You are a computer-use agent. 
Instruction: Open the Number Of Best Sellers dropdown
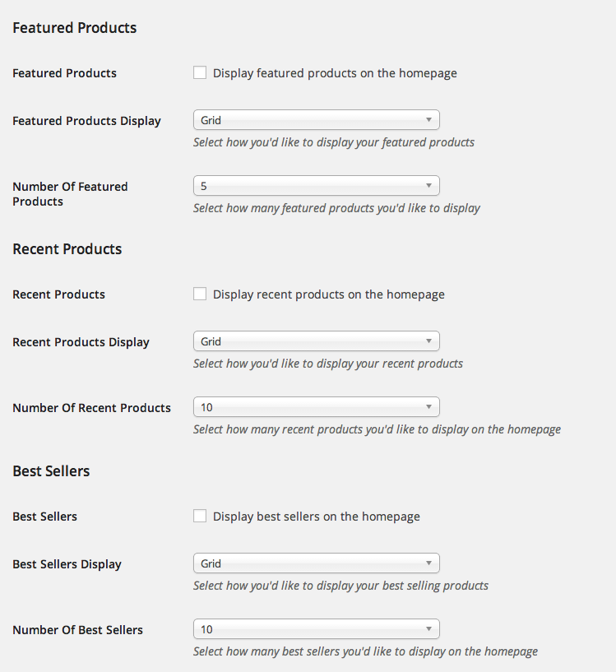pos(317,629)
